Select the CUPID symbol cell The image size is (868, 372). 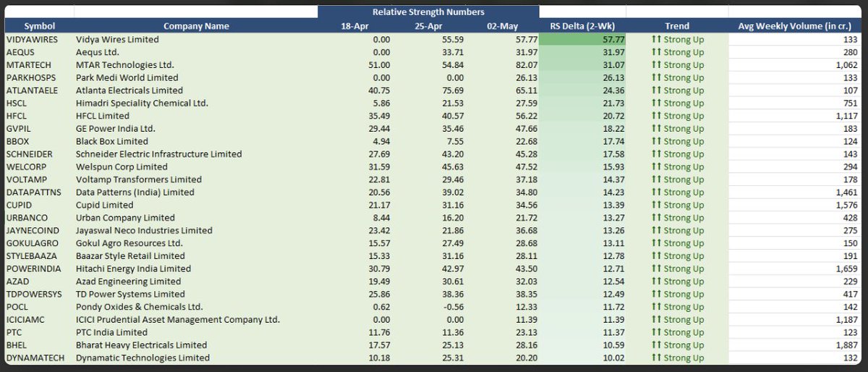point(19,205)
